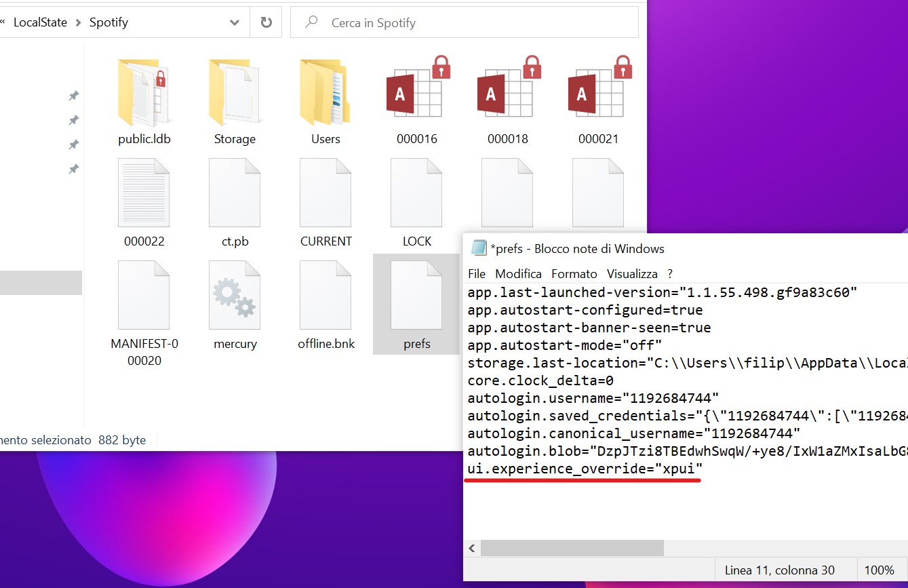Select the MANIFEST-000020 file
Image resolution: width=908 pixels, height=588 pixels.
click(144, 314)
